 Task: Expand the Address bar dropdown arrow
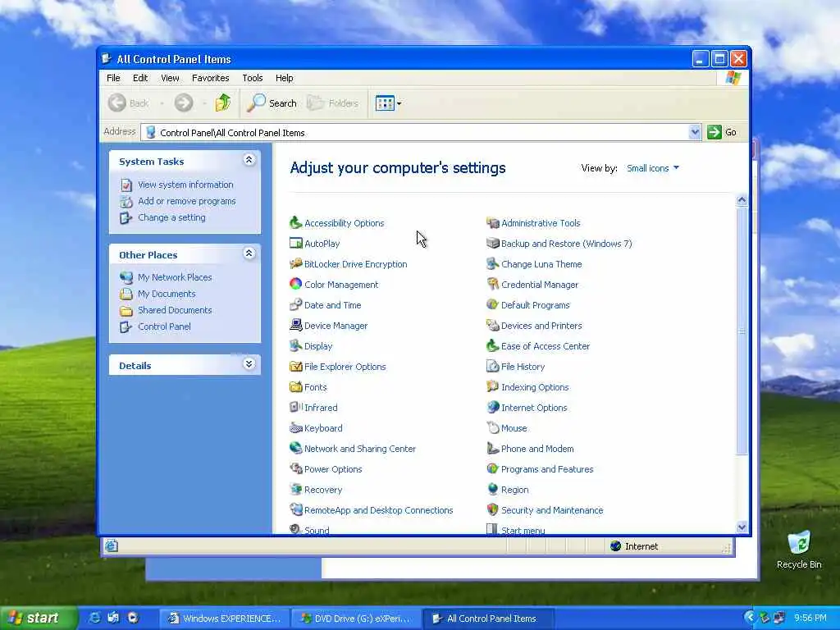pos(694,132)
